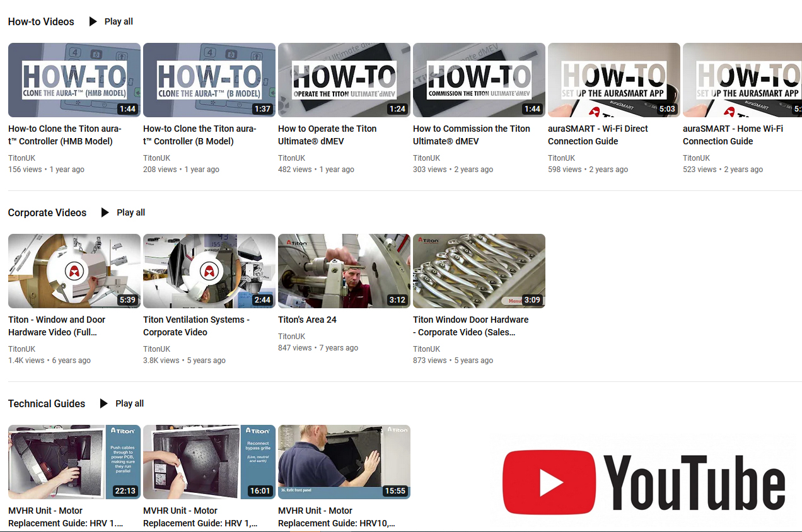Open How-to Videos section heading

pos(41,21)
